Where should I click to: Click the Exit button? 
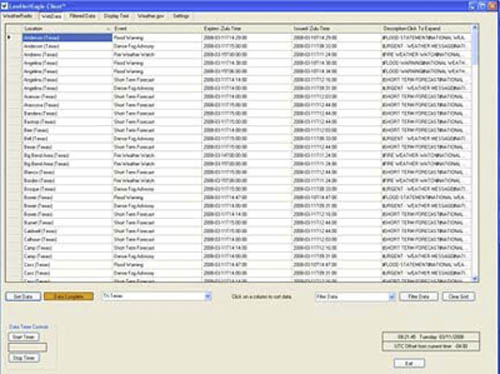[409, 363]
